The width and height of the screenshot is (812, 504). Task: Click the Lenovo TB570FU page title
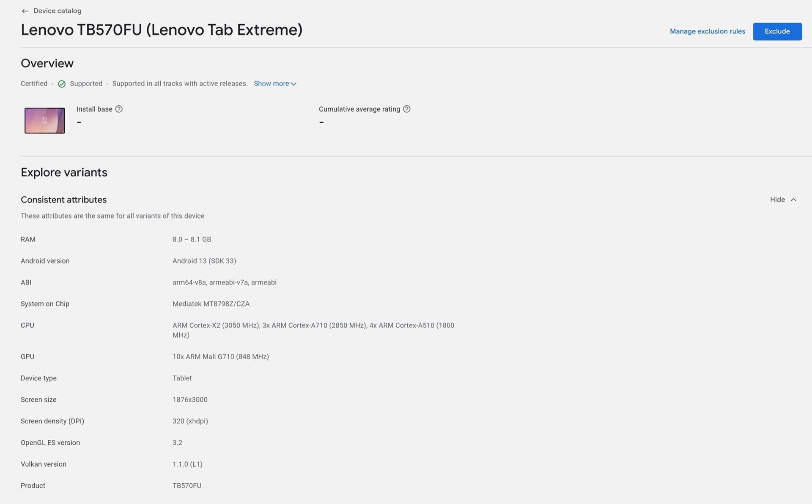coord(162,30)
